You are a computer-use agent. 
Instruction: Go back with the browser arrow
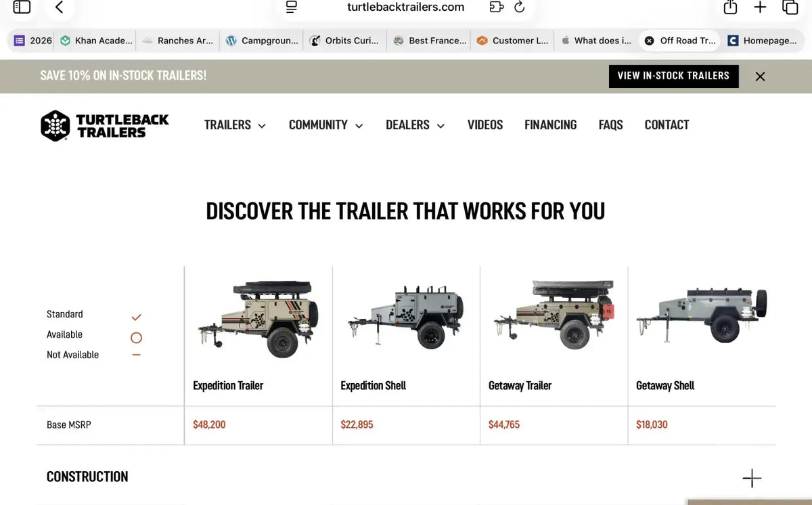pyautogui.click(x=59, y=7)
